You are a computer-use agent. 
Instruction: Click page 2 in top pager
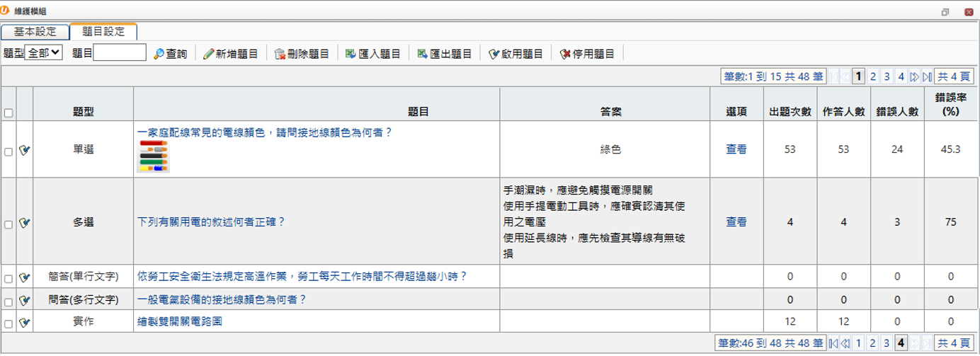point(873,76)
